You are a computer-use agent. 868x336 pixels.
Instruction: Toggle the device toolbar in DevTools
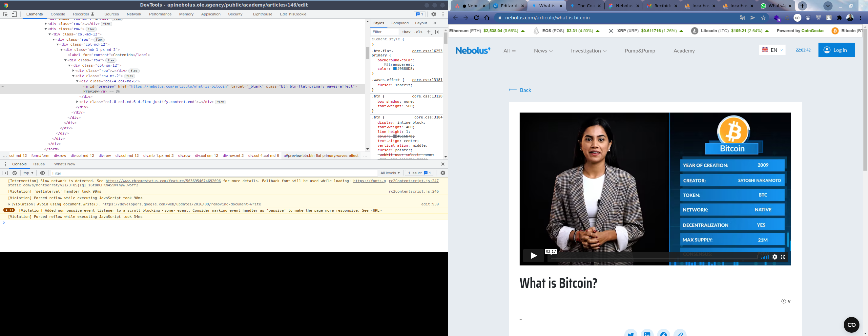click(x=14, y=14)
